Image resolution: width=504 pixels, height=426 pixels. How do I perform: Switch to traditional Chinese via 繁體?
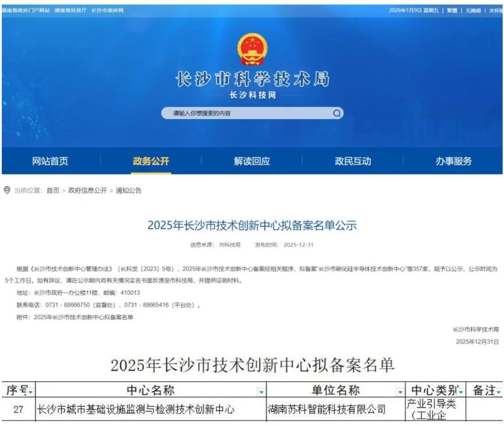452,10
